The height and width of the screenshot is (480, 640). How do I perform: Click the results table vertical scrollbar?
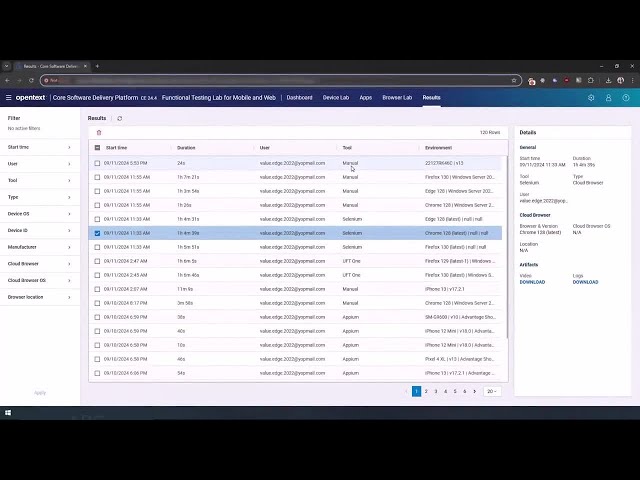pyautogui.click(x=507, y=247)
